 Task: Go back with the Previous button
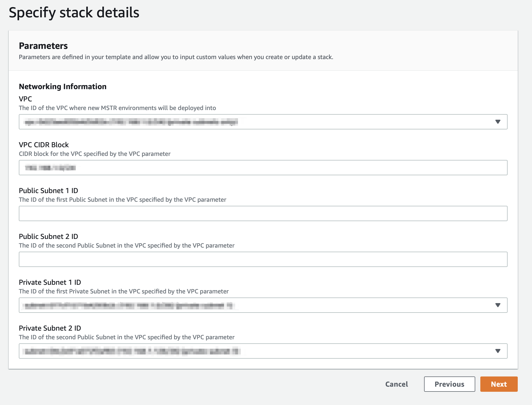449,384
